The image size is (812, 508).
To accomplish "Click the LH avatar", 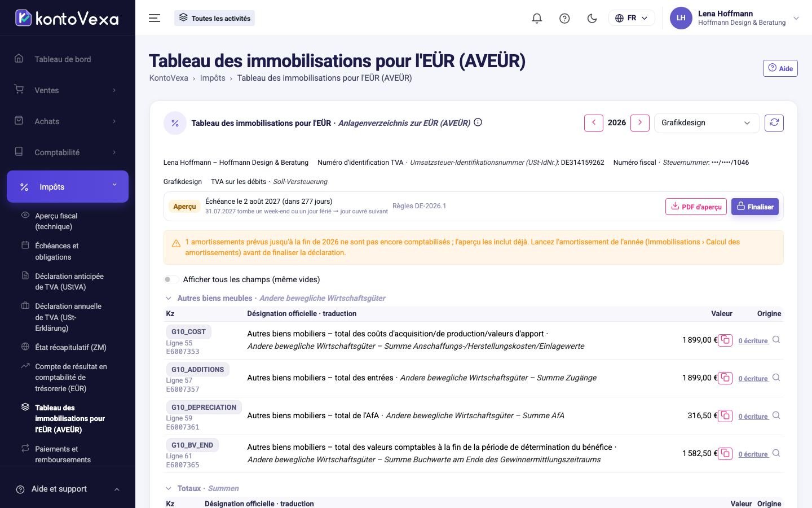I will click(681, 18).
